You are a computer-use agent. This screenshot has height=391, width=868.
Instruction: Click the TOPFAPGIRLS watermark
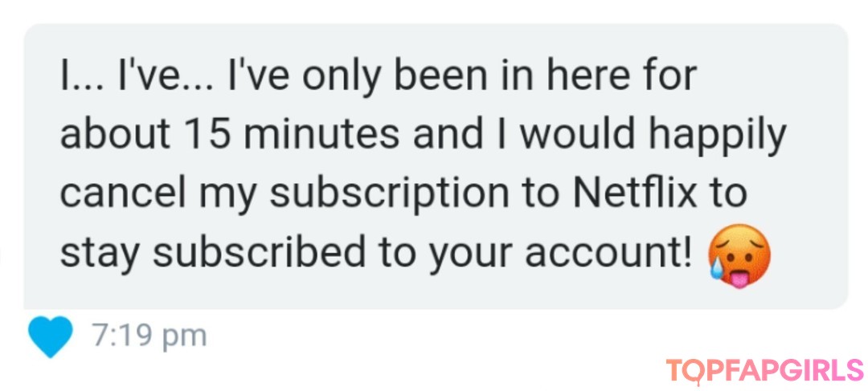[764, 370]
